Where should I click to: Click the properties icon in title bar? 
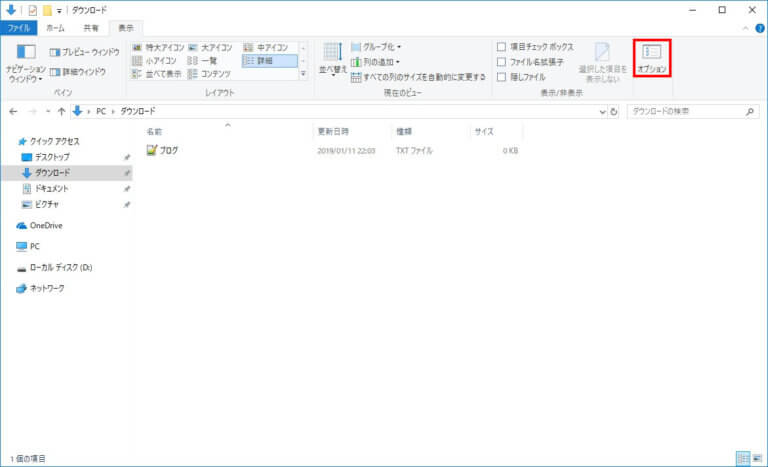[x=32, y=10]
